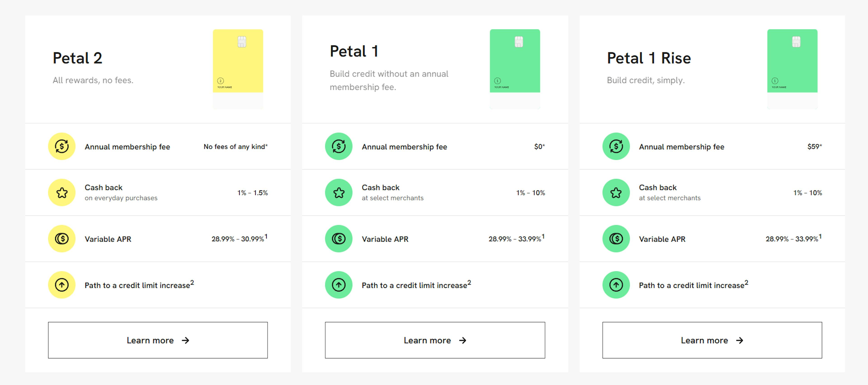Click Petal 1 credit limit increase arrow icon
This screenshot has width=868, height=385.
tap(339, 285)
